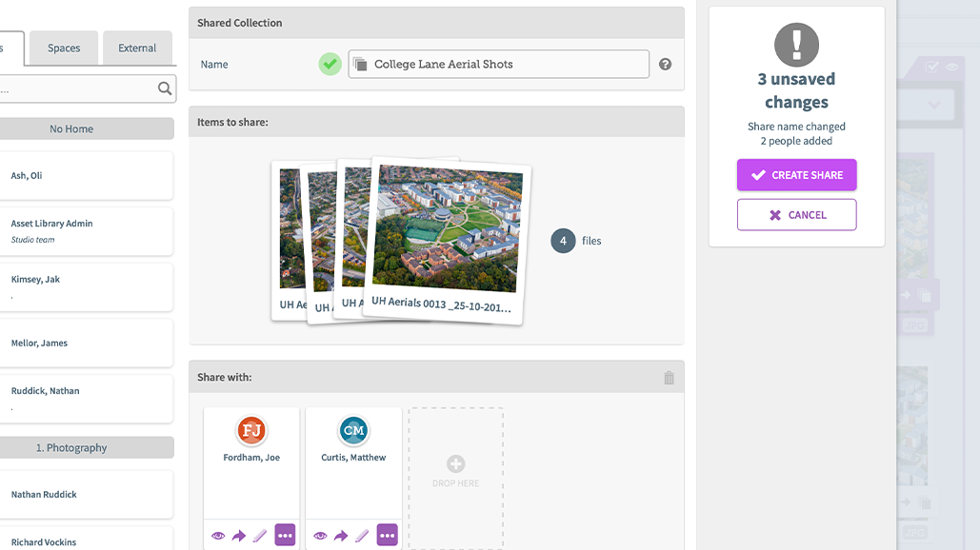The height and width of the screenshot is (550, 980).
Task: Open more options for Fordham, Joe
Action: point(285,535)
